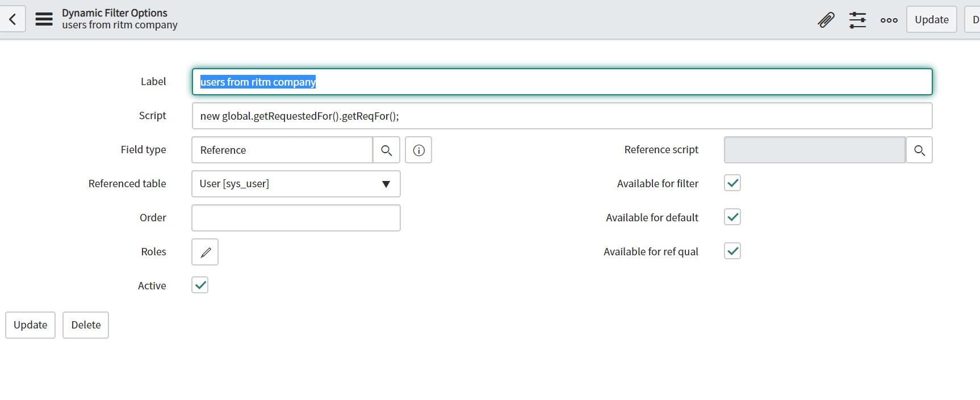This screenshot has height=400, width=980.
Task: Click the 'Referenced table' label
Action: click(x=127, y=183)
